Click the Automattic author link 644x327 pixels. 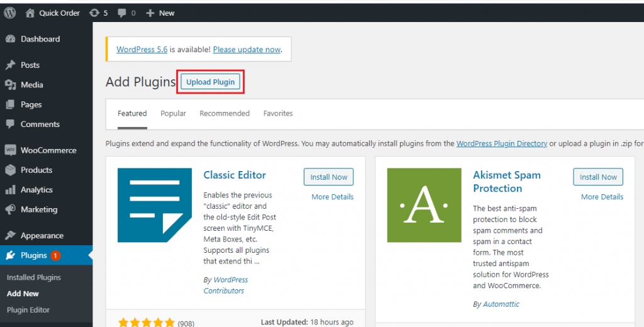pos(501,304)
